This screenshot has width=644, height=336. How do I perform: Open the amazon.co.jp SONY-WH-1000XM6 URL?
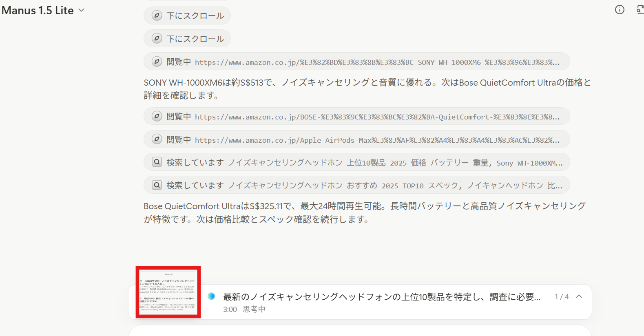[377, 62]
